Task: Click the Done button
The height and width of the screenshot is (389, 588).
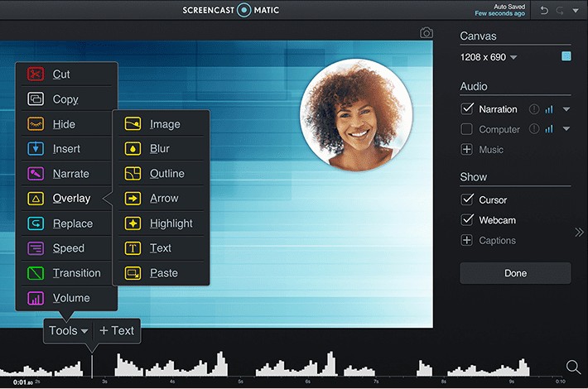Action: click(515, 273)
